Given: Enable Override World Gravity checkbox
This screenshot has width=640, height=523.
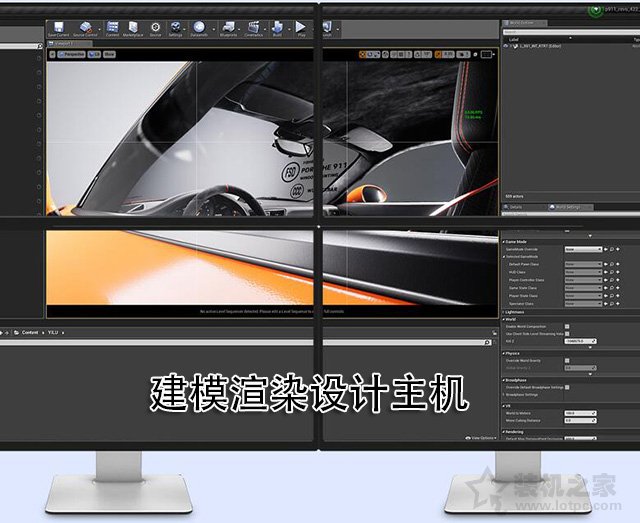Looking at the screenshot, I should 567,361.
